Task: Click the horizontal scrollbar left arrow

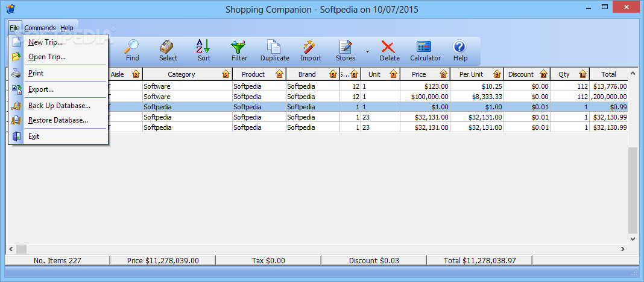Action: 11,249
